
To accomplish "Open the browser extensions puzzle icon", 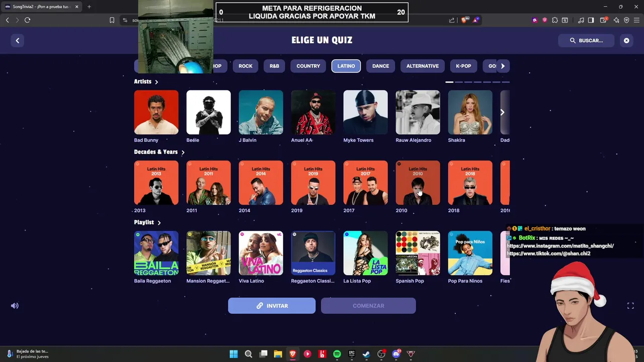I will tap(555, 20).
